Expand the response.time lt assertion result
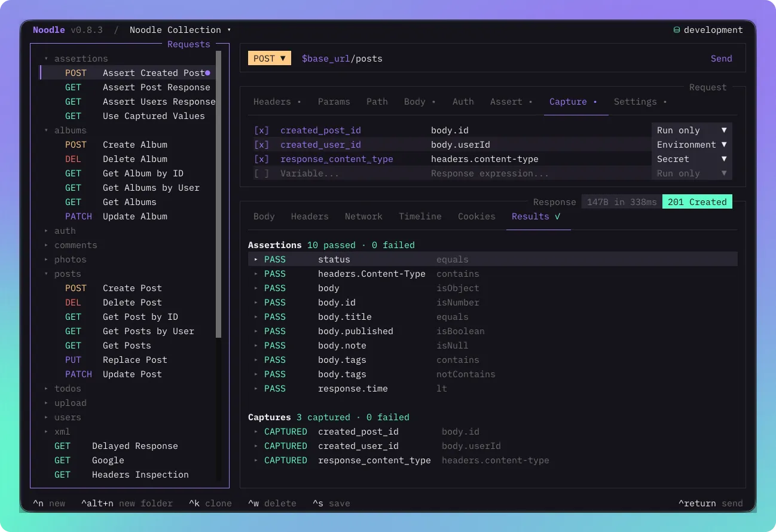 point(256,389)
